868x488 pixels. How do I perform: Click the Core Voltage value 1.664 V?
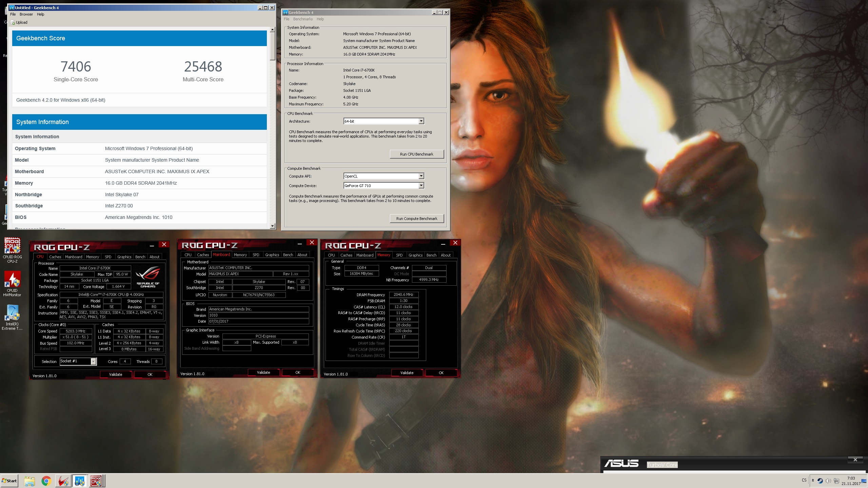118,287
